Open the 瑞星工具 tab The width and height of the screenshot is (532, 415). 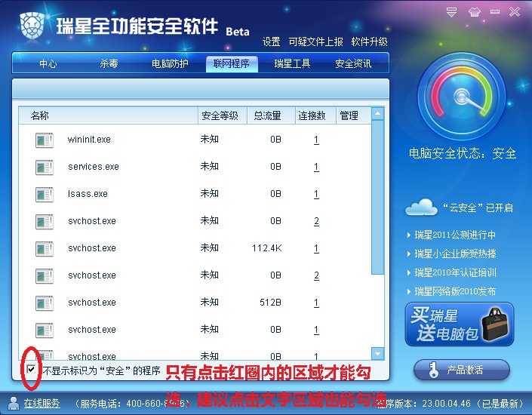(292, 63)
